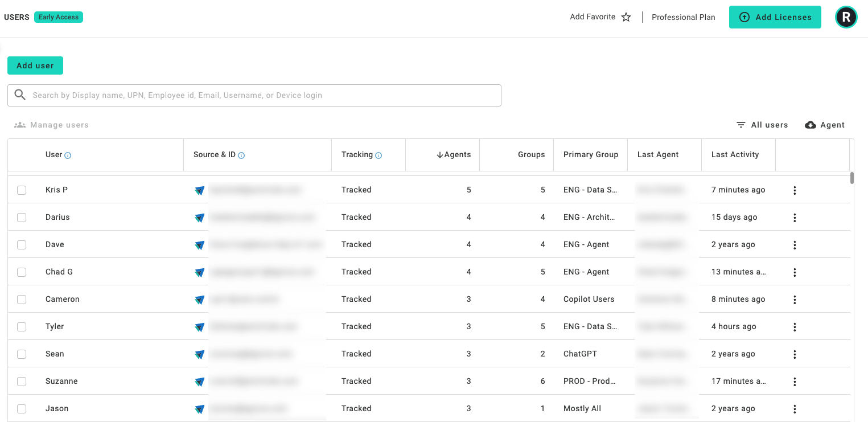Click the source logo icon in Suzanne row
The image size is (868, 422).
click(199, 382)
